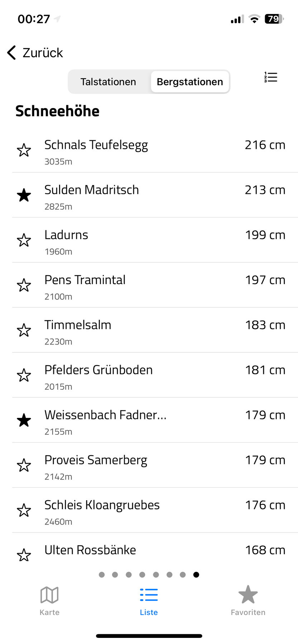Mark Timmelsalm as favorite
This screenshot has width=298, height=644.
click(x=24, y=331)
